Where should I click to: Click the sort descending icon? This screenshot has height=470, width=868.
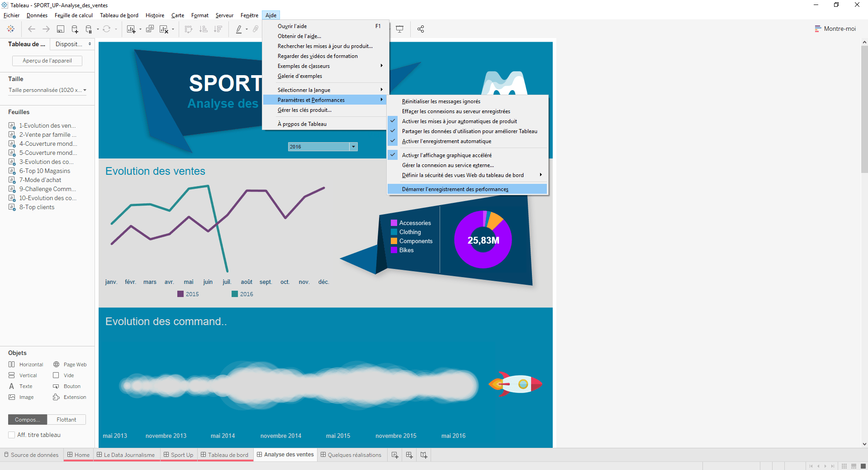click(x=218, y=29)
